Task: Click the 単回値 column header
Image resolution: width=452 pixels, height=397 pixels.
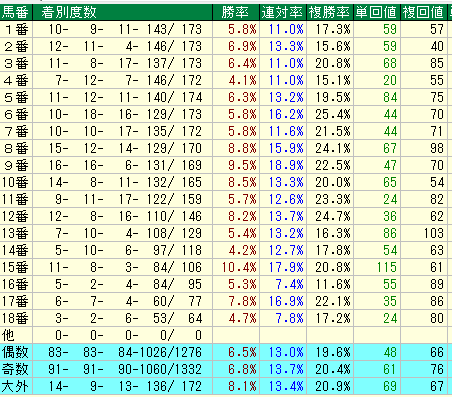Action: pos(376,12)
